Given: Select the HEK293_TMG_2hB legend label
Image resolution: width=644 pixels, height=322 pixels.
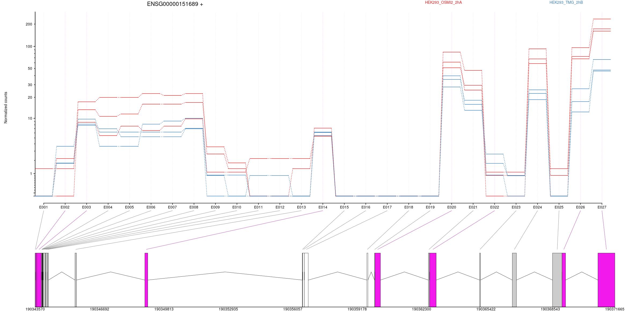Looking at the screenshot, I should (x=566, y=2).
